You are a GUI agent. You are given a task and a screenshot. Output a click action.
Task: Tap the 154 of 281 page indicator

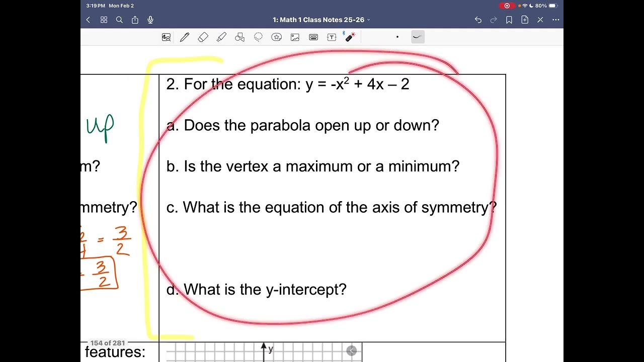point(108,343)
